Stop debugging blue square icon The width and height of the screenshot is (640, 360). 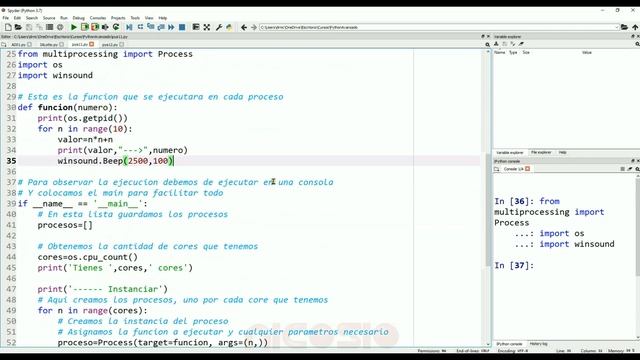tap(182, 27)
